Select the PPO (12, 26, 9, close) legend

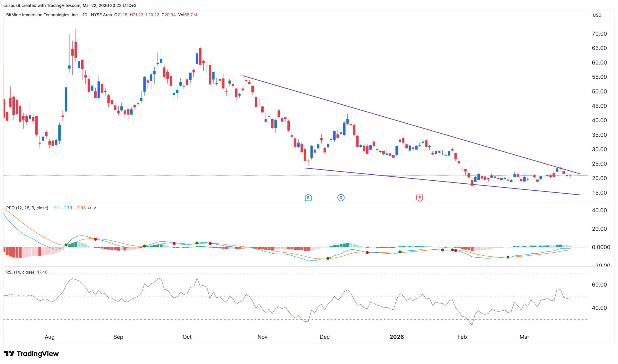tap(27, 208)
